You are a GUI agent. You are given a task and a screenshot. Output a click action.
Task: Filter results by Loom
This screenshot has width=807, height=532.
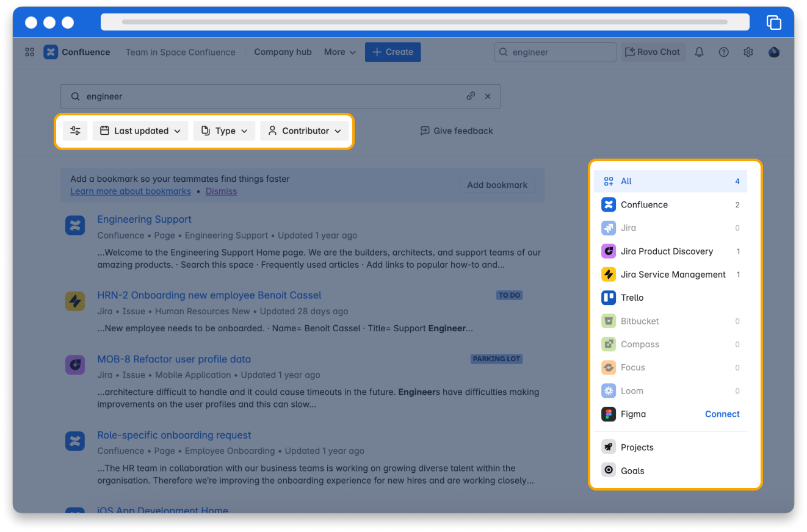tap(670, 390)
